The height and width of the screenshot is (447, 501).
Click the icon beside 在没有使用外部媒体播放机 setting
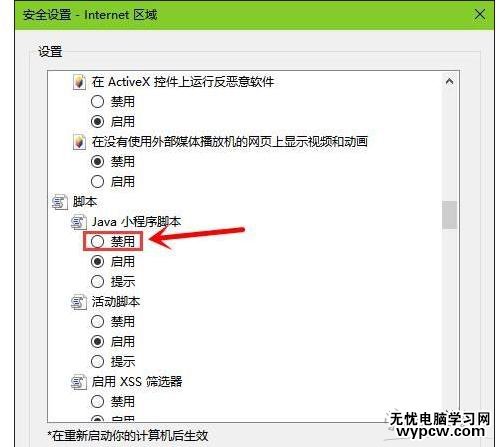coord(79,142)
